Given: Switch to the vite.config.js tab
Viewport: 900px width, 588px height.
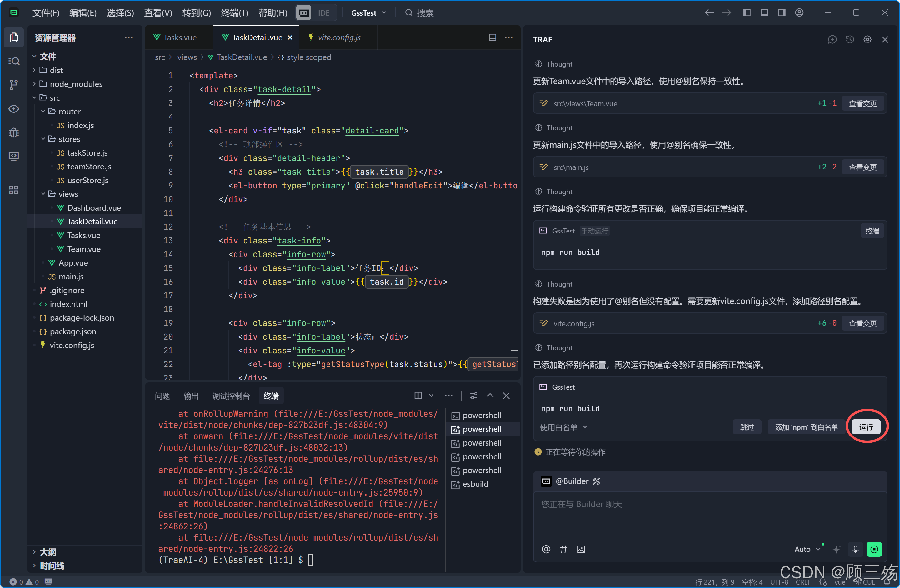Looking at the screenshot, I should coord(338,37).
